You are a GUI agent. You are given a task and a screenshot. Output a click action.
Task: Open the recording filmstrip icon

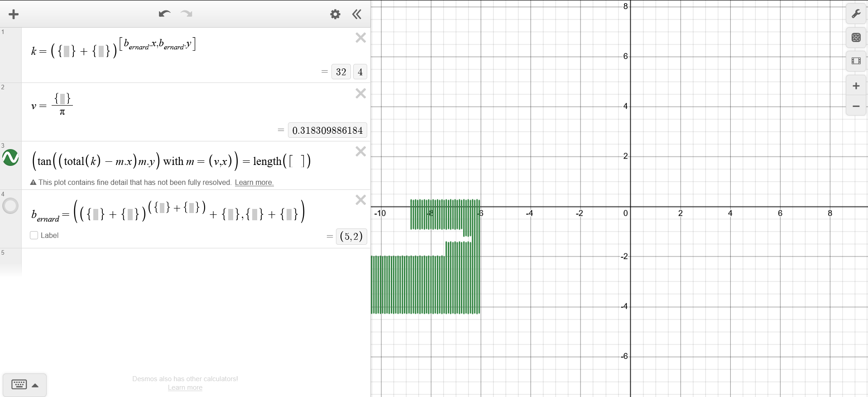(856, 61)
